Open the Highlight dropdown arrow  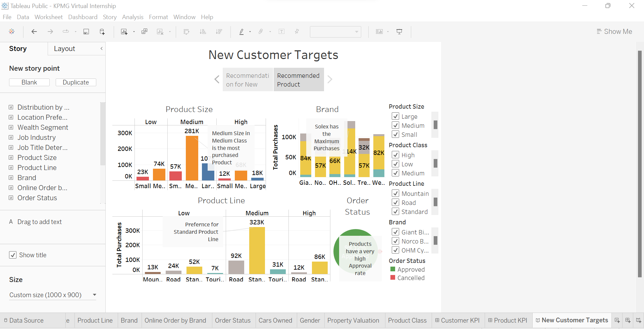click(x=250, y=32)
